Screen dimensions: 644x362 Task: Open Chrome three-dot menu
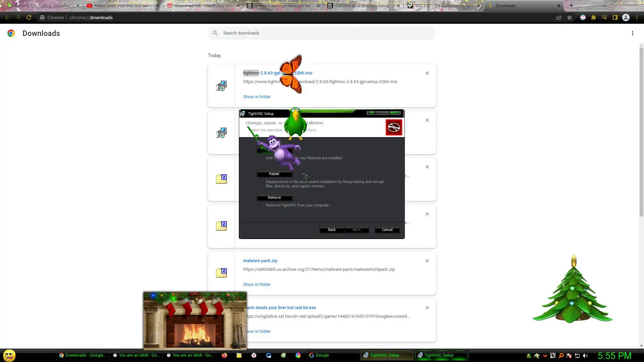[637, 18]
